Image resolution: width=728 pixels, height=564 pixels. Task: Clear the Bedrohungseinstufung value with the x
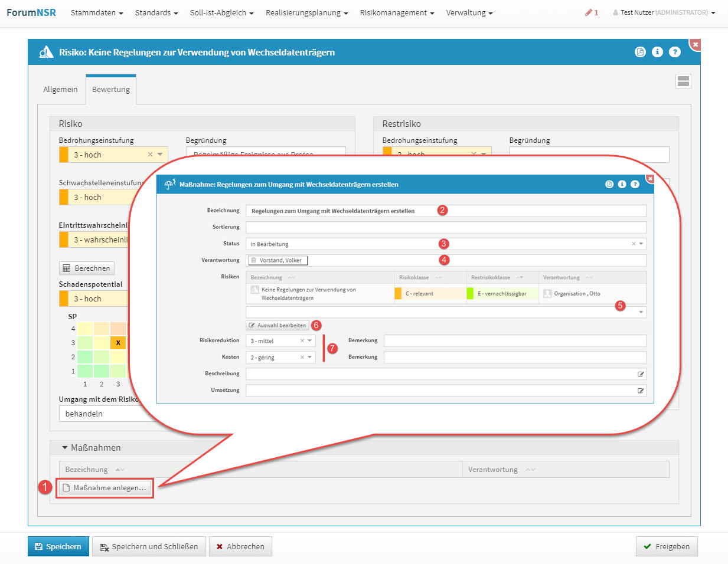coord(150,155)
